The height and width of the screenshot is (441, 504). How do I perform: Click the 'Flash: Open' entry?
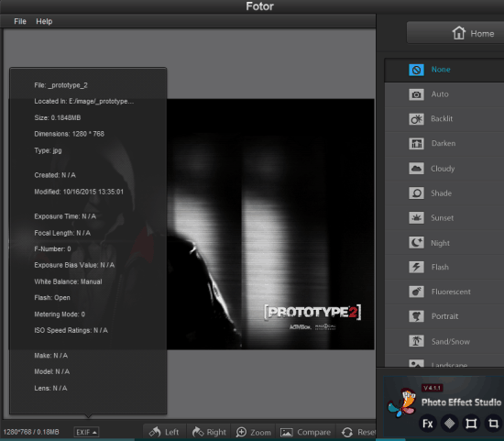tap(52, 298)
